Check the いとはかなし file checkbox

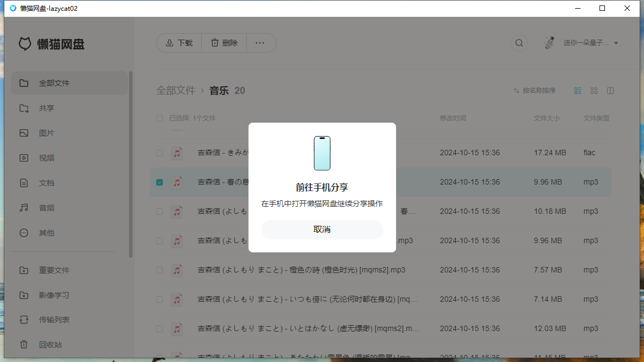click(x=160, y=329)
